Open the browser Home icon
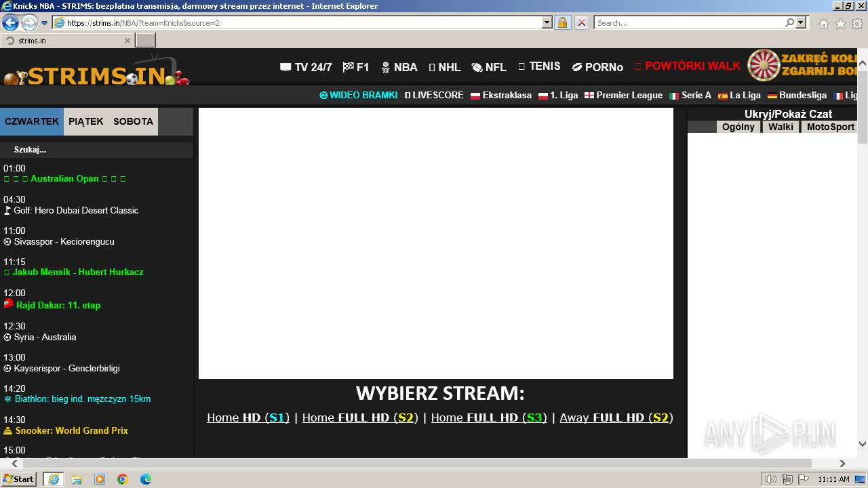 click(823, 24)
